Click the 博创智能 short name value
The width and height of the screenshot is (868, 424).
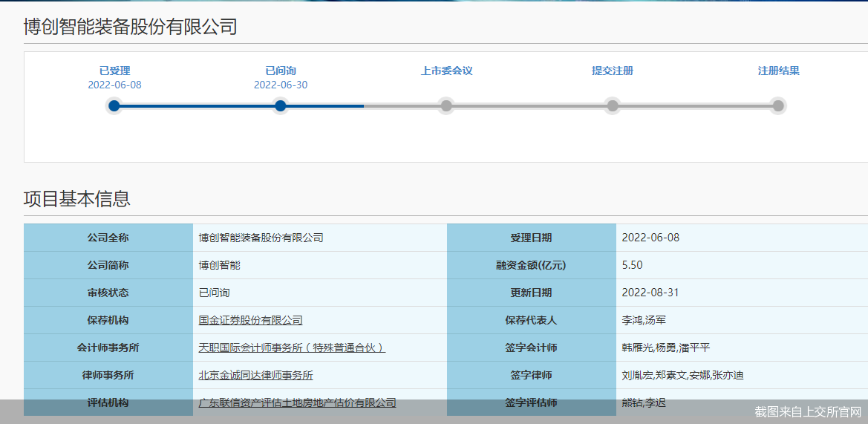(220, 266)
